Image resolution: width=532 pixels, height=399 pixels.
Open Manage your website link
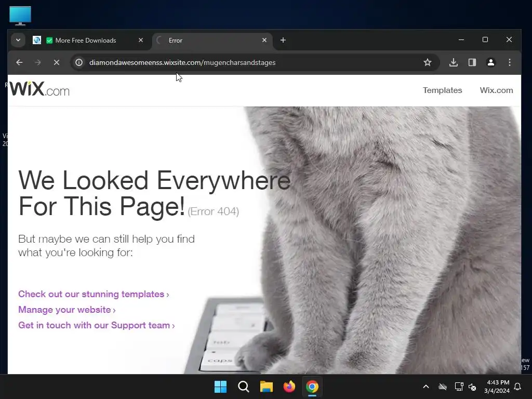click(67, 310)
